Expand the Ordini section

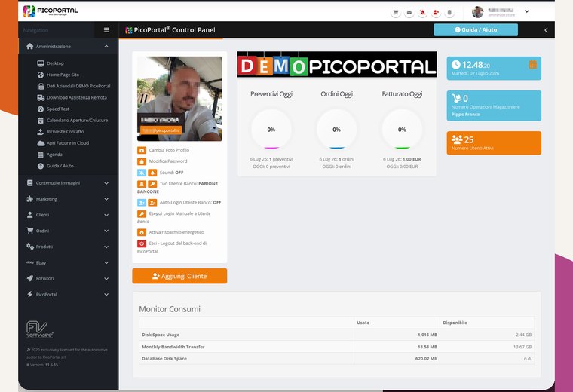pos(68,231)
